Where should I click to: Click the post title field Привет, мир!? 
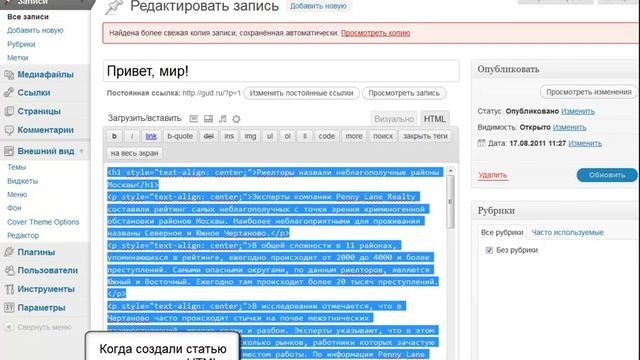click(x=281, y=71)
